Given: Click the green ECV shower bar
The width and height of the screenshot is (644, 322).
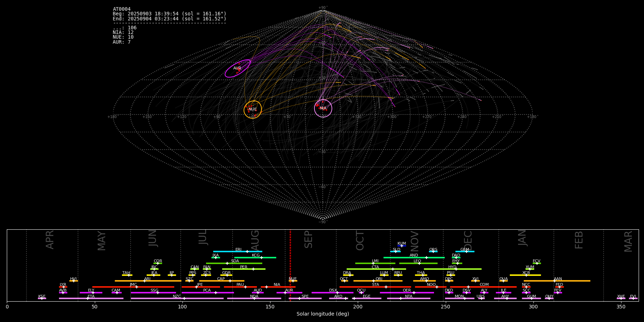Looking at the screenshot, I should [x=537, y=263].
